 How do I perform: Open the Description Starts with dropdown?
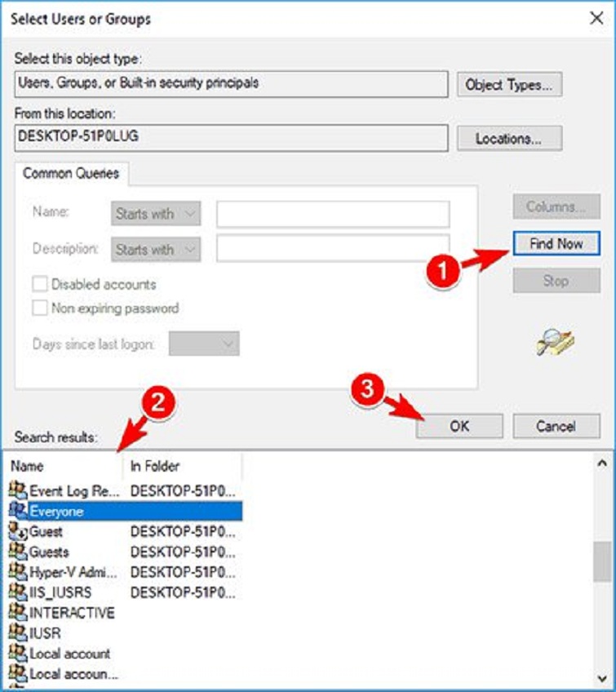click(156, 250)
